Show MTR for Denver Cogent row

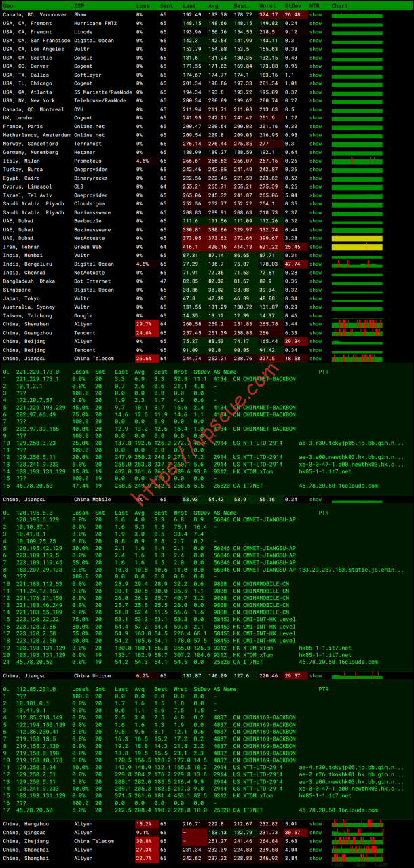[x=316, y=66]
